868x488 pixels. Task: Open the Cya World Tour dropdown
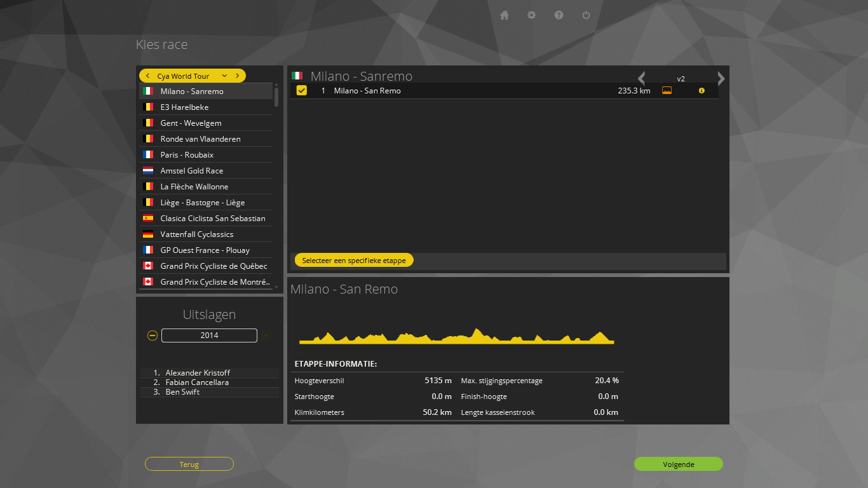pos(224,76)
